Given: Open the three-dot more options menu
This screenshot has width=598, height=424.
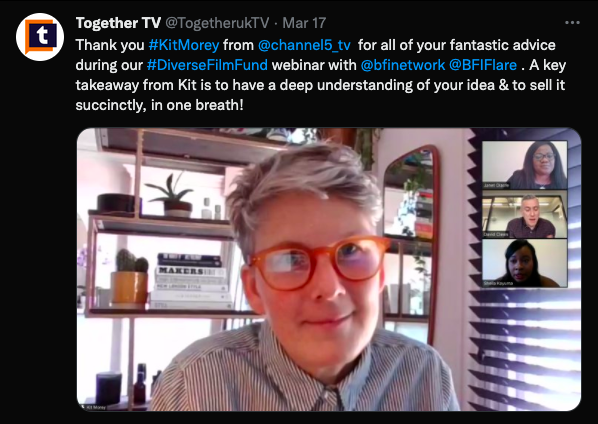Looking at the screenshot, I should (x=572, y=23).
